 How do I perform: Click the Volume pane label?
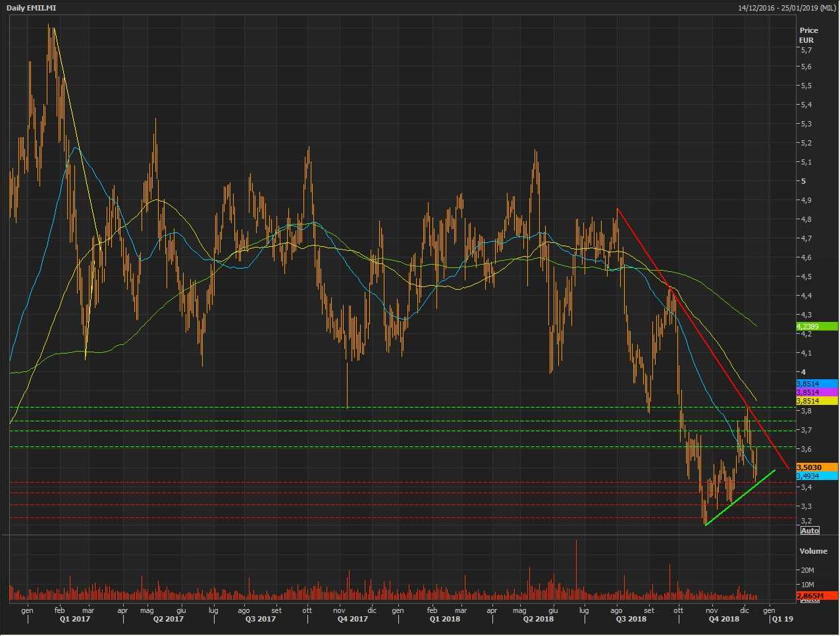tap(813, 551)
